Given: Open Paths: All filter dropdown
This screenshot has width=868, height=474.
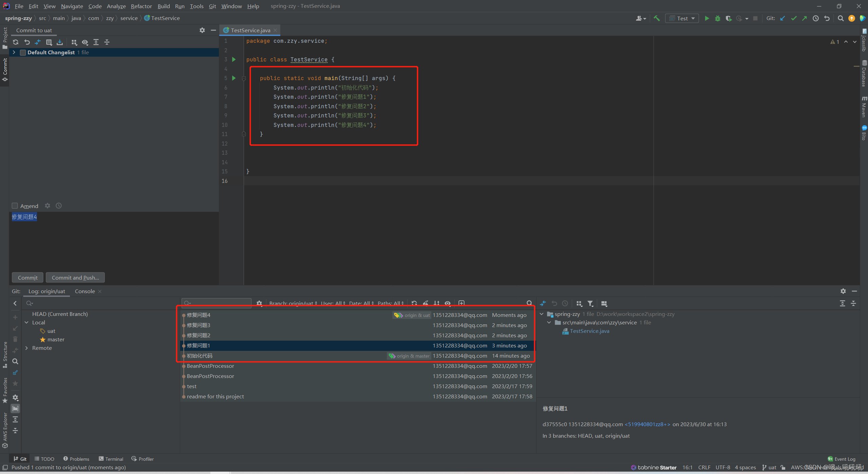Looking at the screenshot, I should pyautogui.click(x=391, y=303).
